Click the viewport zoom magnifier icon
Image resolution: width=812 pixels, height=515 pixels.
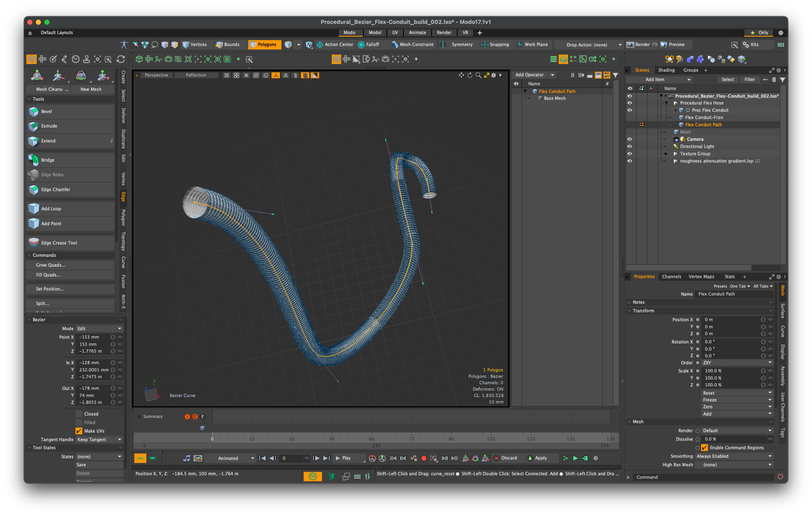tap(478, 75)
